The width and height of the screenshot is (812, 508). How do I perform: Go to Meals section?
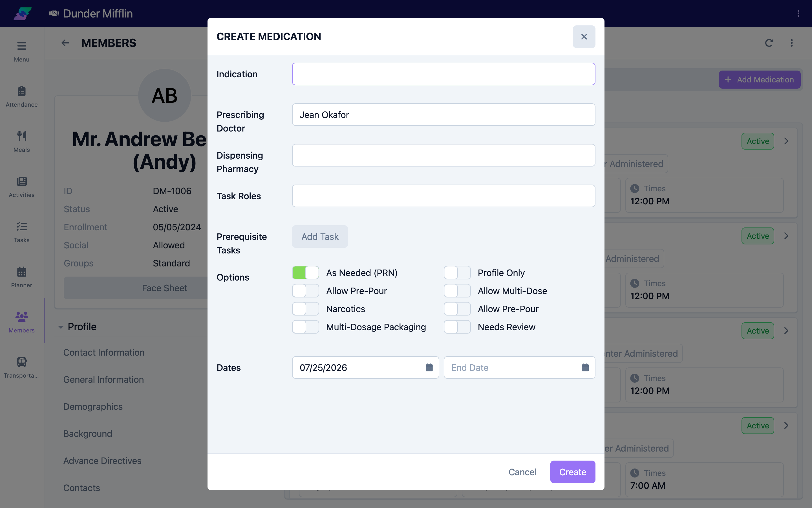(x=21, y=141)
